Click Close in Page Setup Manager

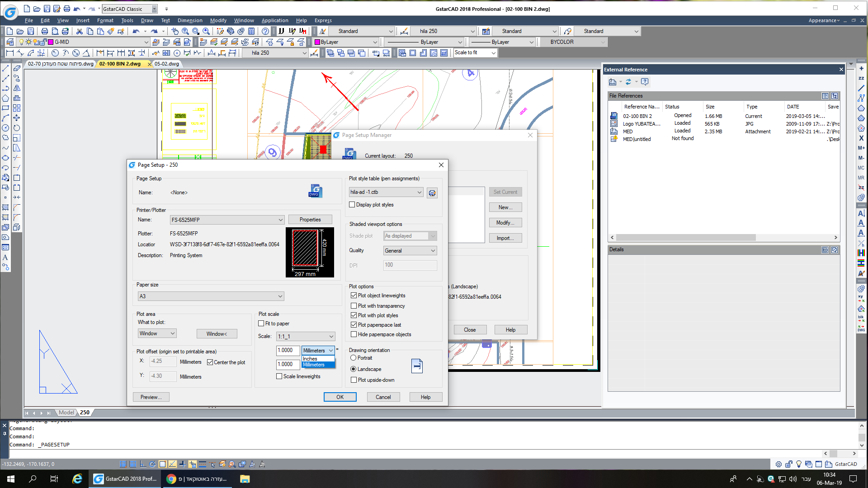[x=470, y=330]
